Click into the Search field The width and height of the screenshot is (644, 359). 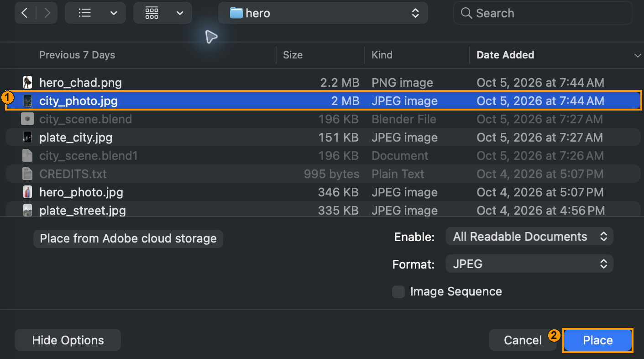pos(543,13)
